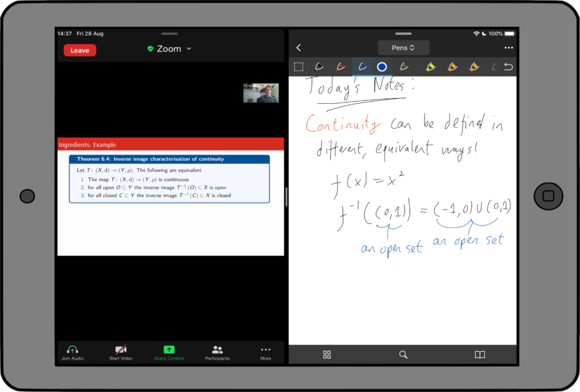Open the three-dot options menu in notes
Image resolution: width=580 pixels, height=392 pixels.
[508, 48]
